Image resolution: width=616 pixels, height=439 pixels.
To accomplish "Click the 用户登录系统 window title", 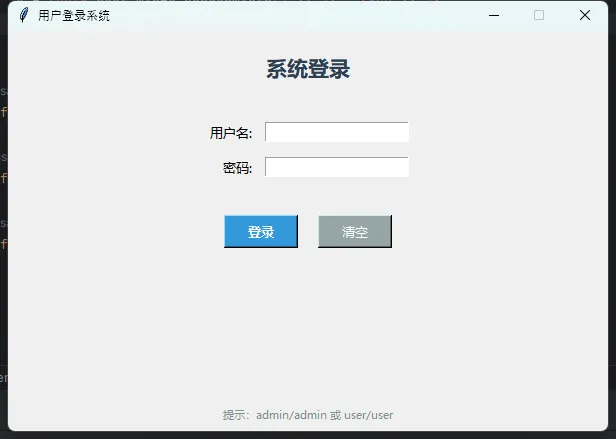I will (x=74, y=16).
